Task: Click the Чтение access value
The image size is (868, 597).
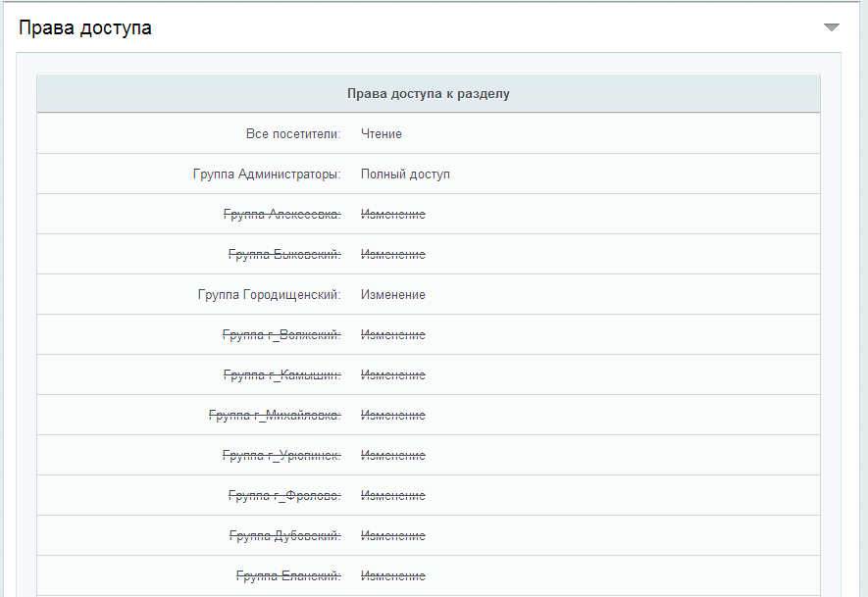Action: tap(382, 134)
